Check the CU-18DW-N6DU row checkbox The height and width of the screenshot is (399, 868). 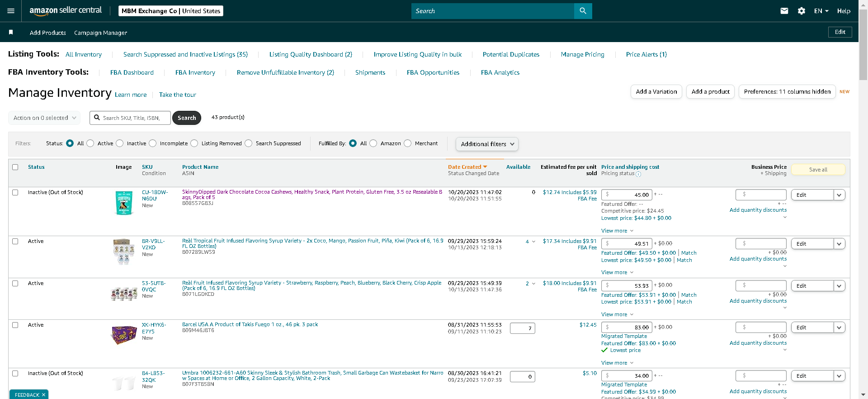15,192
